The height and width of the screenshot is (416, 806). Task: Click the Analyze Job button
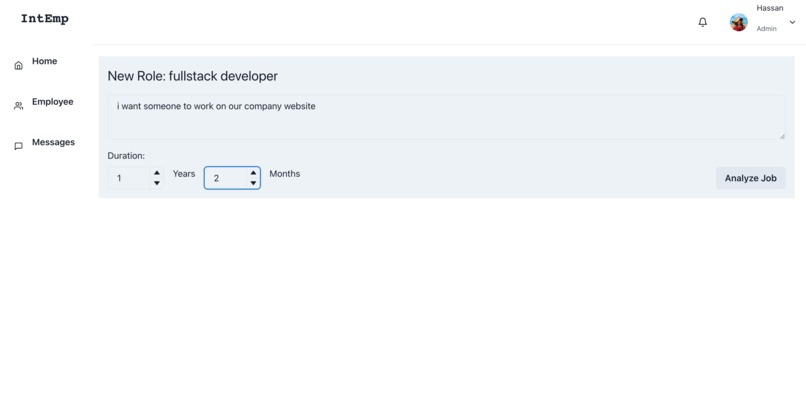750,178
